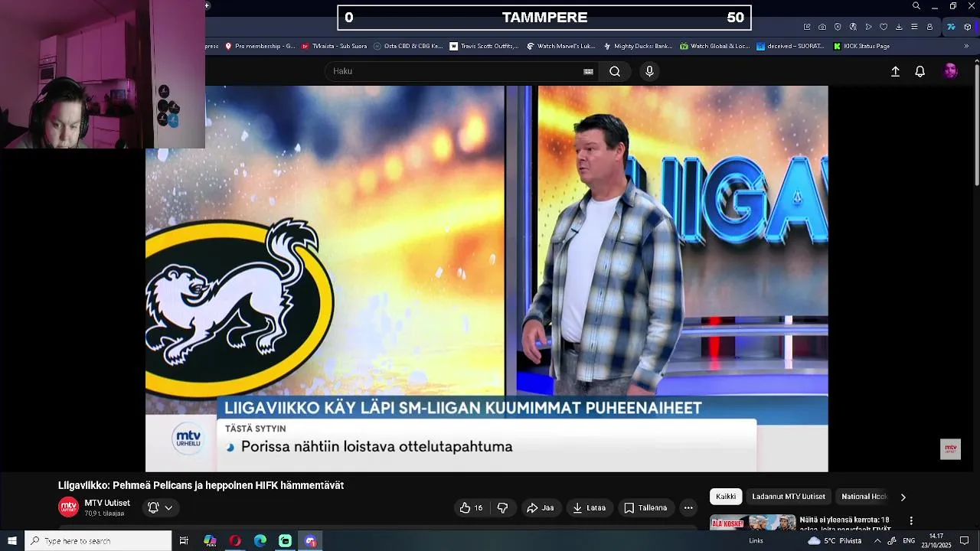Select the National Hockey chip

864,497
